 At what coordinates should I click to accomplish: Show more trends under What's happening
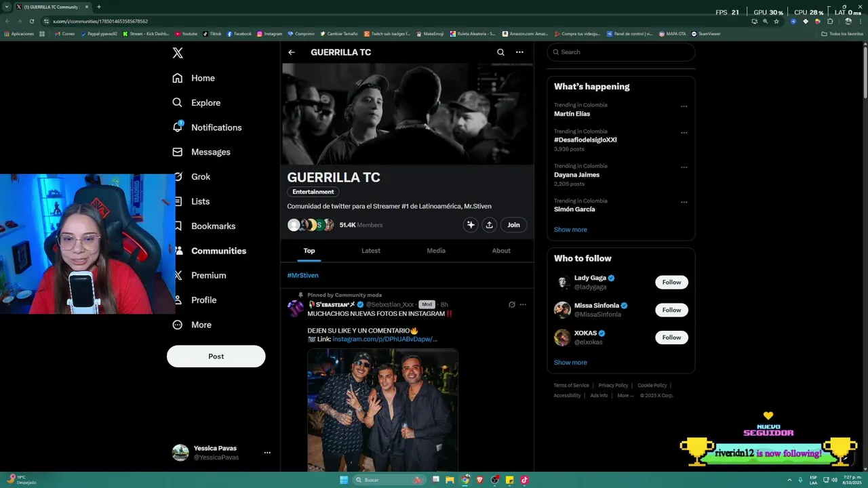pyautogui.click(x=570, y=230)
